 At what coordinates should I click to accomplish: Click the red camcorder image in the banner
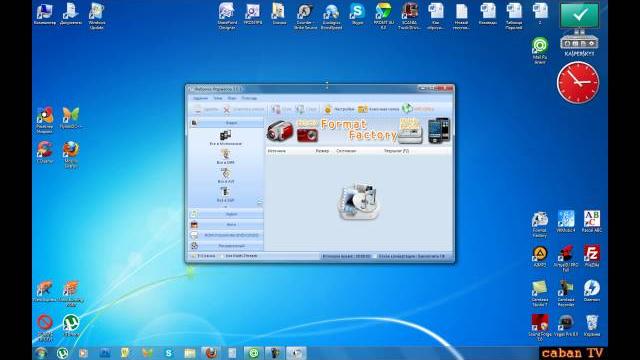point(280,130)
